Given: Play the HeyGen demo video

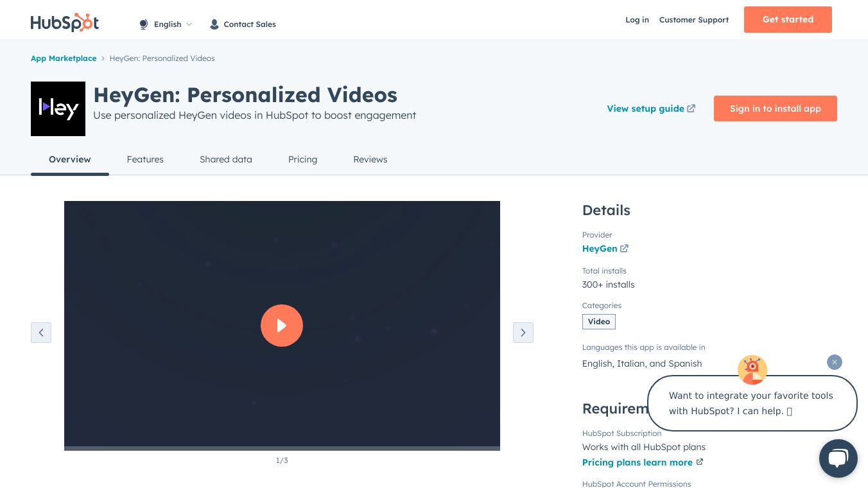Looking at the screenshot, I should (282, 326).
